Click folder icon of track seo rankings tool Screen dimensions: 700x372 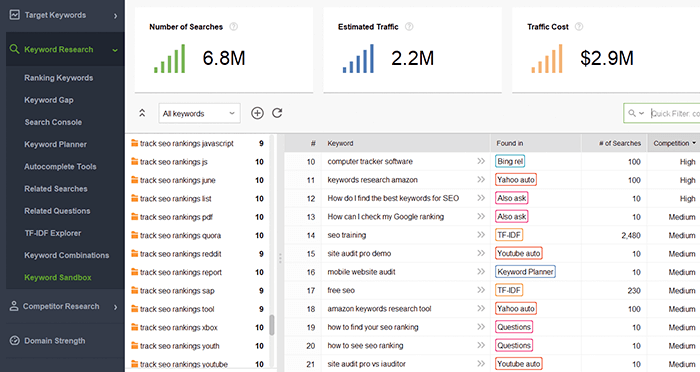point(134,309)
